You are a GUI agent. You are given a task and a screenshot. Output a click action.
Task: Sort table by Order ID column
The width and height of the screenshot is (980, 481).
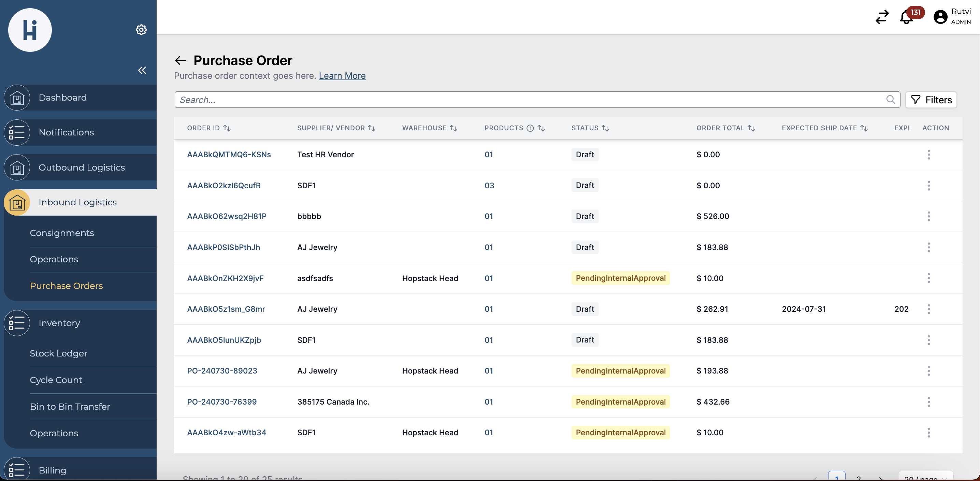tap(227, 128)
